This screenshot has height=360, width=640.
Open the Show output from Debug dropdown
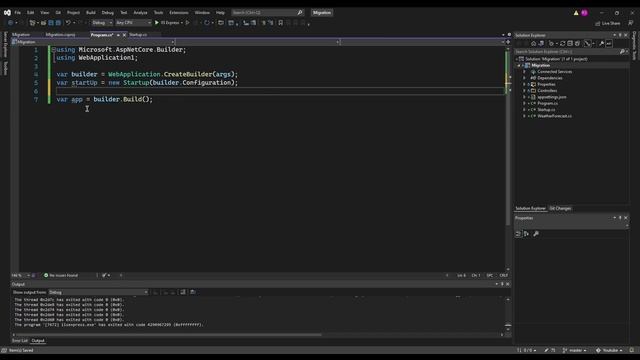click(98, 292)
